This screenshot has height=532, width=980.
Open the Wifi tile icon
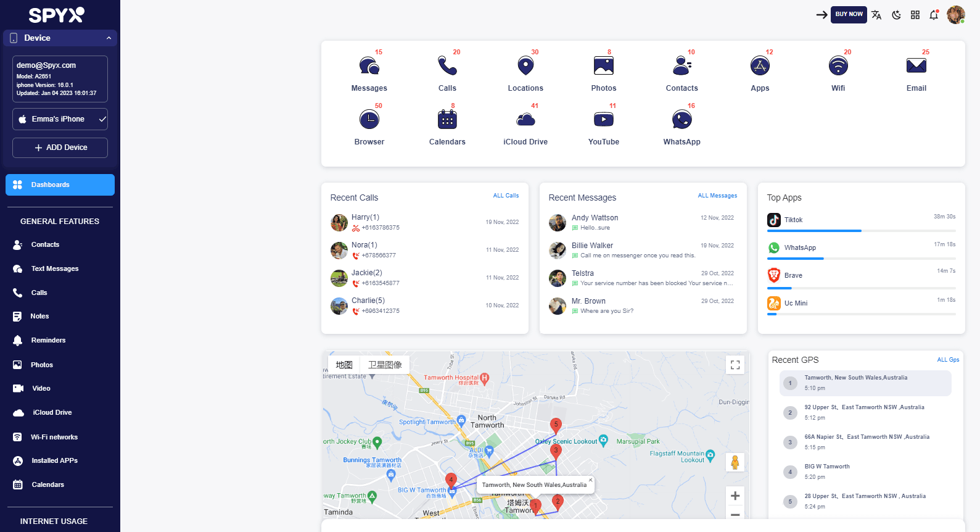(x=838, y=65)
